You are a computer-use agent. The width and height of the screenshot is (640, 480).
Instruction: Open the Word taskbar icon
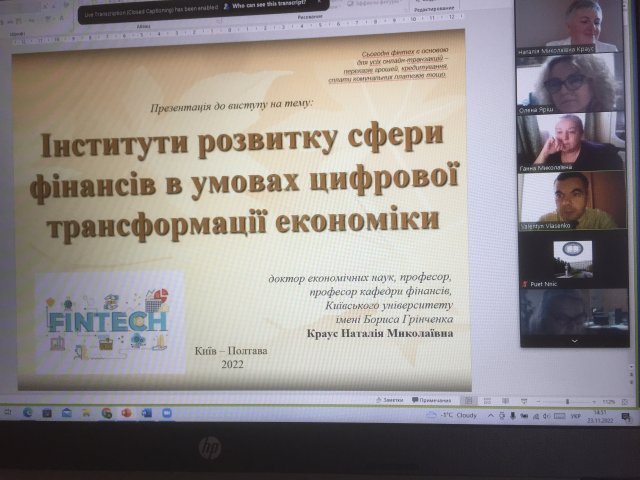[145, 413]
